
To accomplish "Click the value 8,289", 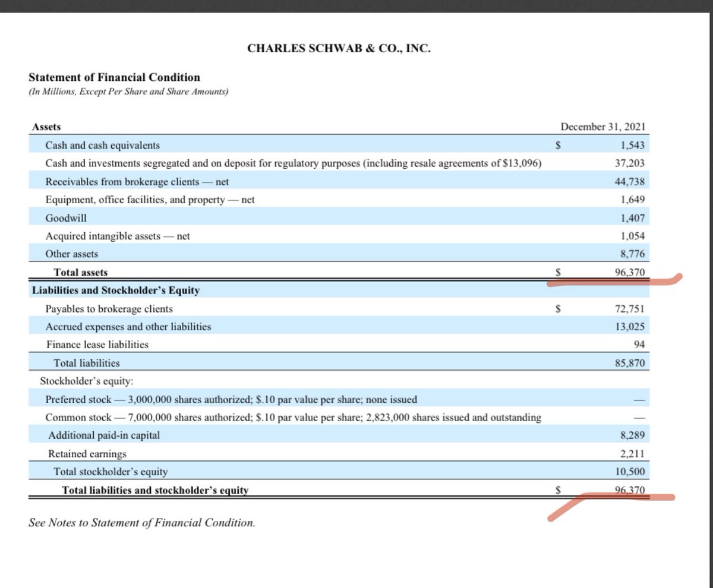I will (x=632, y=435).
